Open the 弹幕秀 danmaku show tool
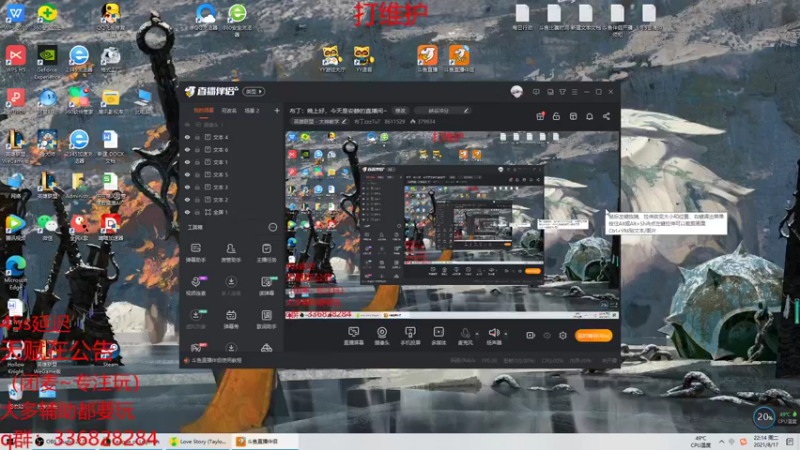The height and width of the screenshot is (450, 800). click(231, 319)
